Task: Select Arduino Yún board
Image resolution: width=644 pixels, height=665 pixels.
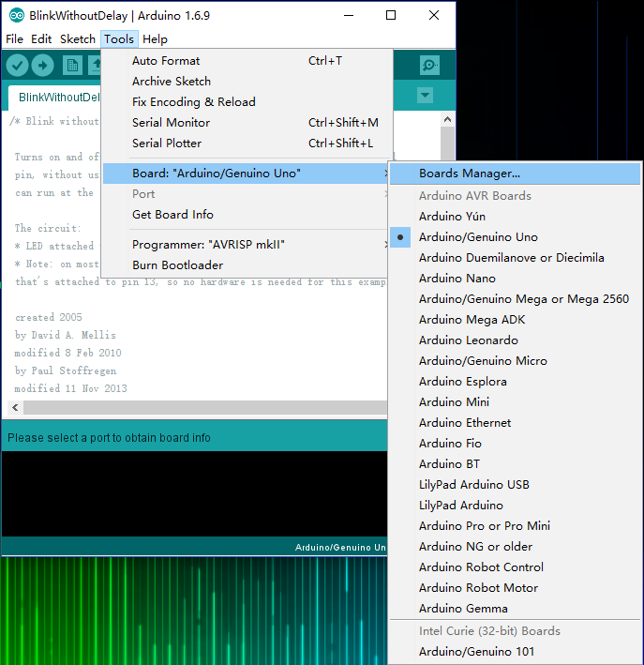Action: [515, 217]
